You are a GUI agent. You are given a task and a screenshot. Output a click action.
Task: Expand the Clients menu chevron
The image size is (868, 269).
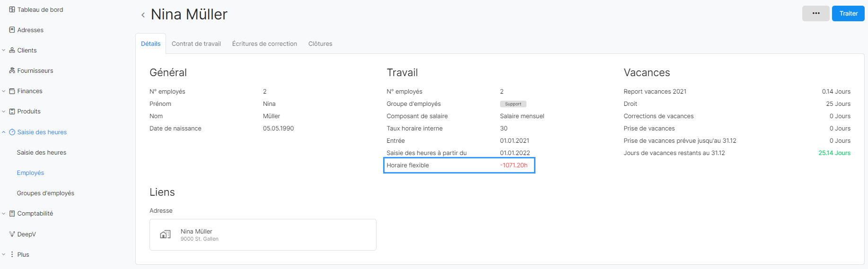(x=4, y=50)
